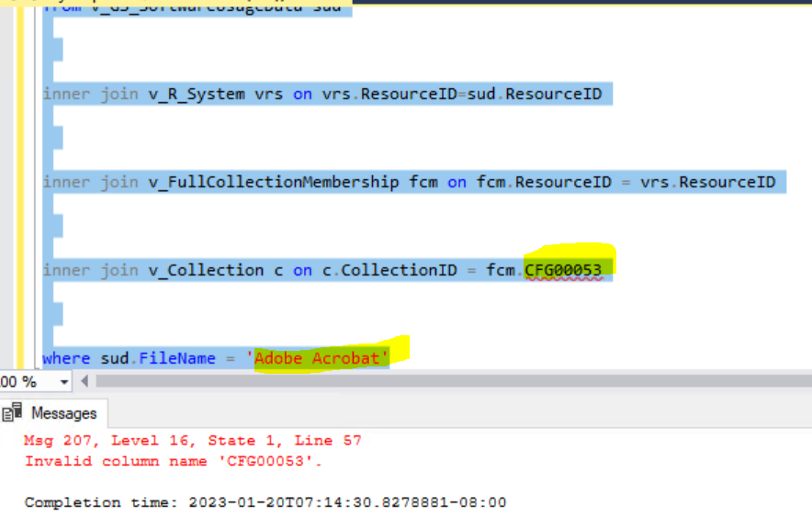Click c.CollectionID in the join

[389, 270]
